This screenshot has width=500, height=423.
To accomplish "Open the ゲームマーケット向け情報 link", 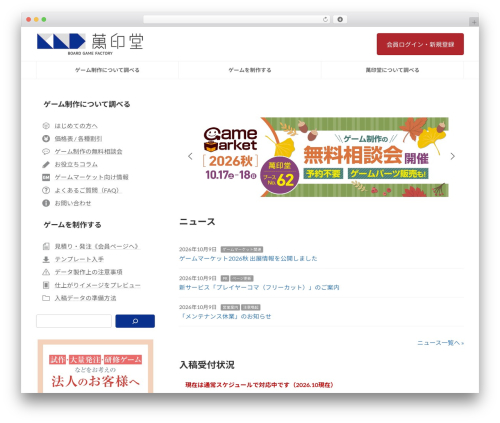I will (x=91, y=177).
